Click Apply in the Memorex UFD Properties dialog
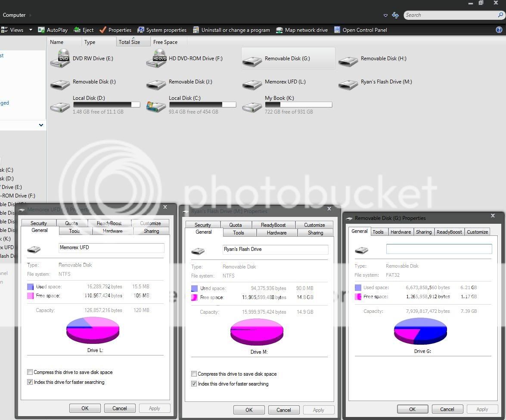This screenshot has height=420, width=506. tap(155, 408)
